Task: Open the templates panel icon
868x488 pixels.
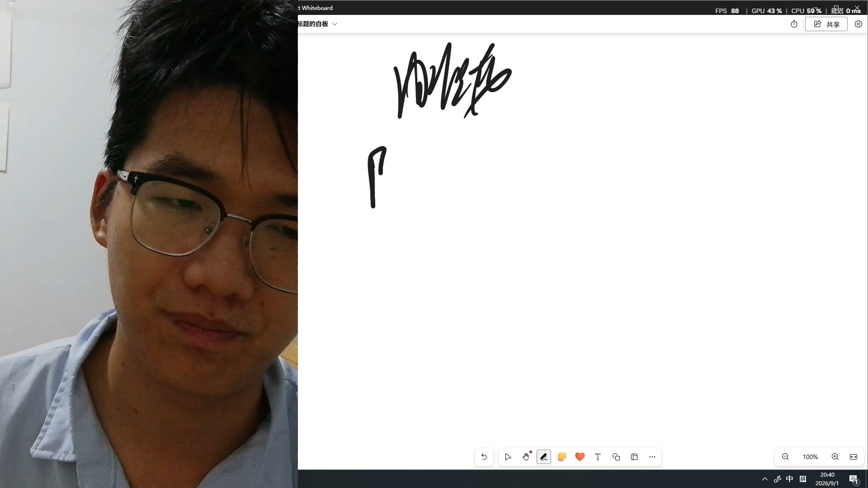Action: 634,457
